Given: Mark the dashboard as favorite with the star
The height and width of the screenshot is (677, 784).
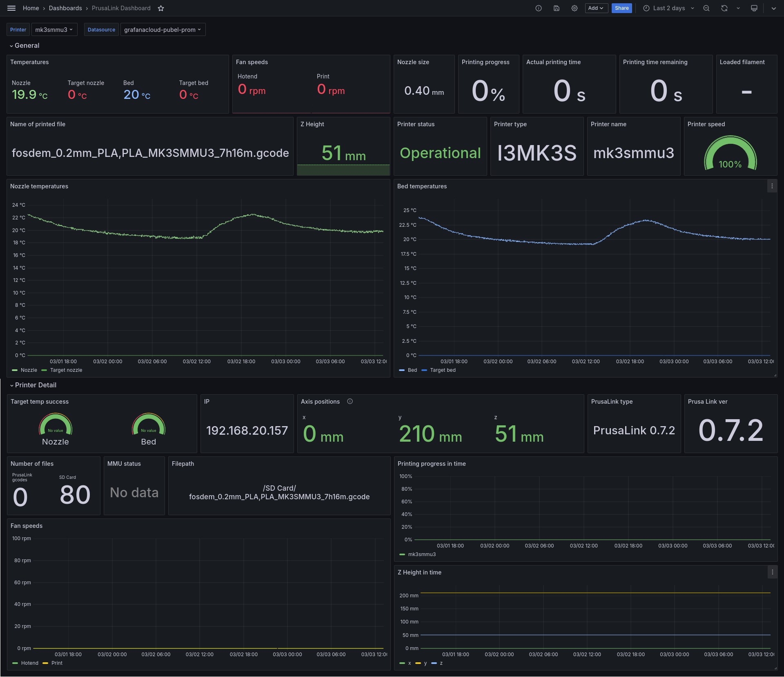Looking at the screenshot, I should point(160,8).
